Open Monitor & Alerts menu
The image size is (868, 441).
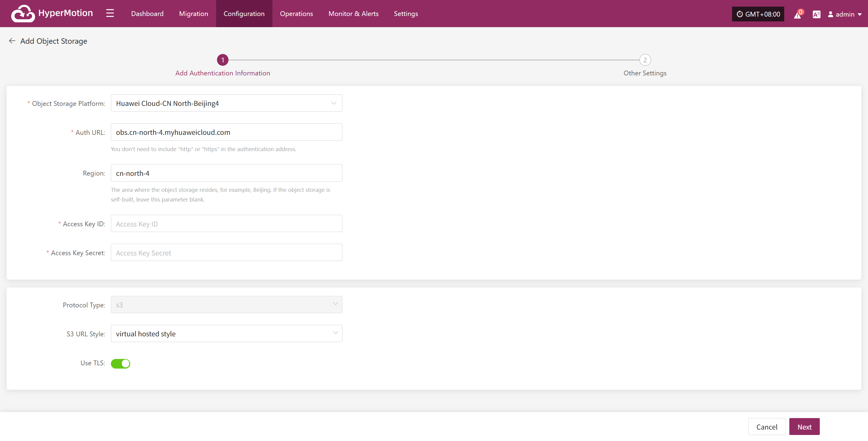(354, 14)
